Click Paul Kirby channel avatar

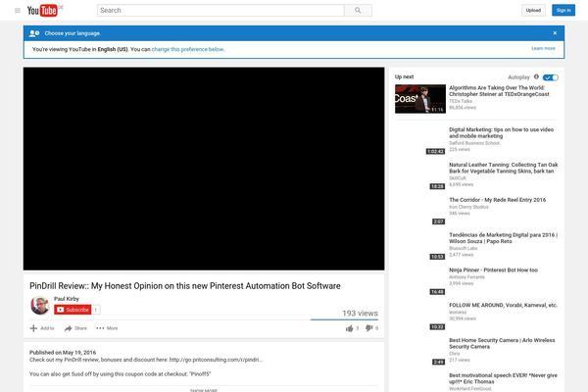tap(40, 305)
